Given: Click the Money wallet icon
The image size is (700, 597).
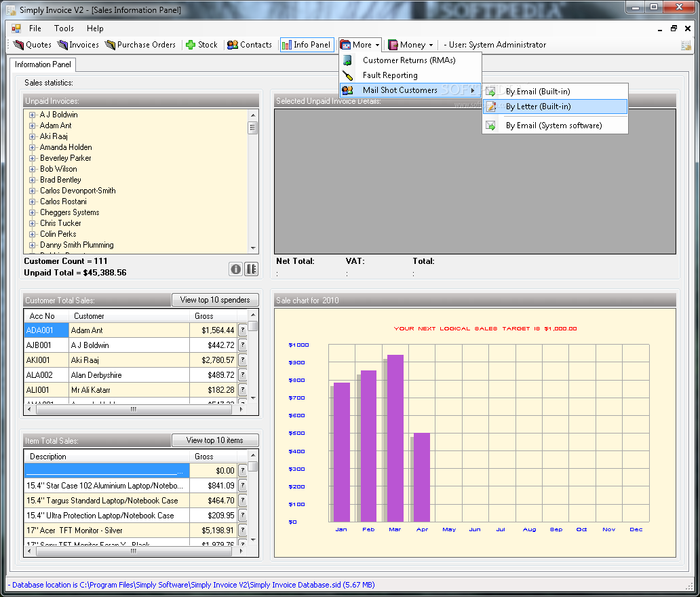Looking at the screenshot, I should [393, 45].
